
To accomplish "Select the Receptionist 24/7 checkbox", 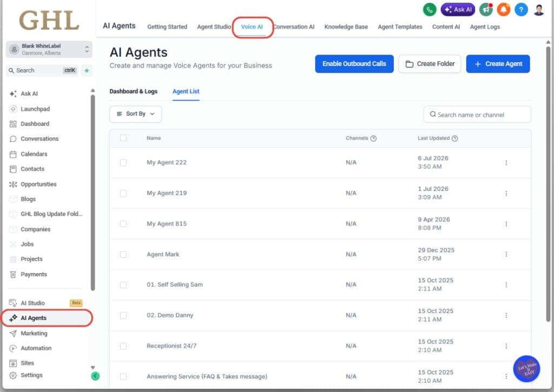I will 123,346.
